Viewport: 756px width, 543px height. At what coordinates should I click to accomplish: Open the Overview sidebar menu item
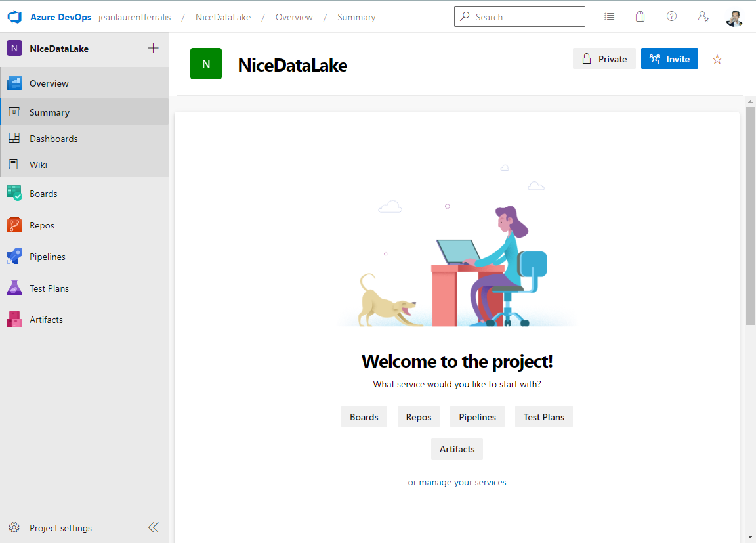85,83
